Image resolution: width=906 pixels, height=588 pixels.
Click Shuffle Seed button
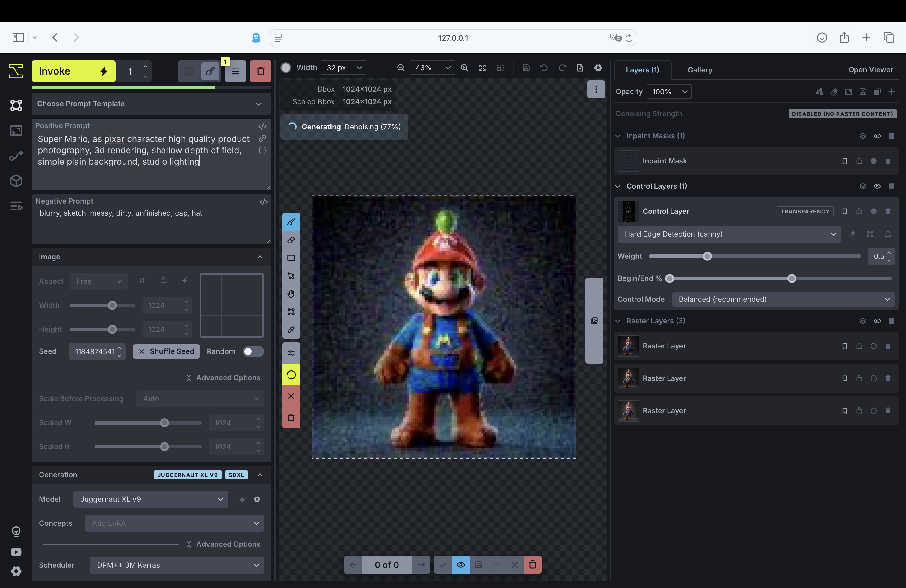point(166,351)
